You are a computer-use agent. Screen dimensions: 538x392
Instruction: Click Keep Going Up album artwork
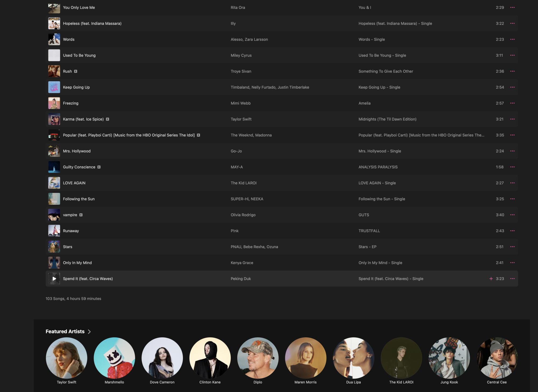pyautogui.click(x=54, y=87)
